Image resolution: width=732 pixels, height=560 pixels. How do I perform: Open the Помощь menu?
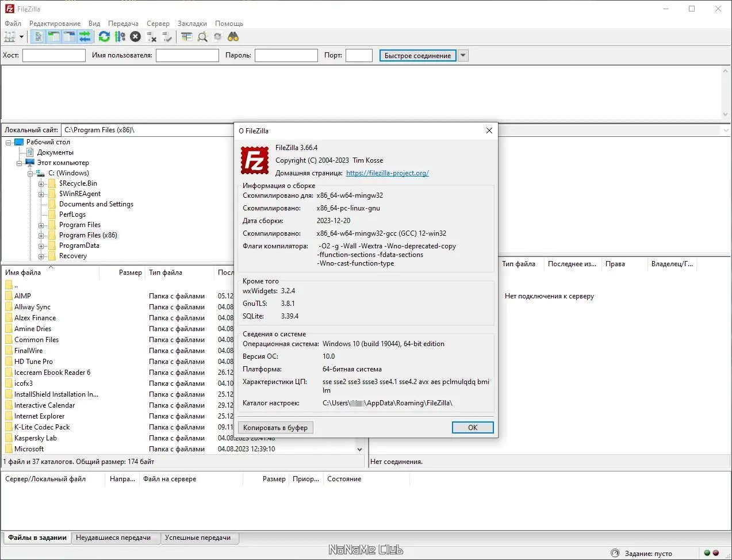229,24
